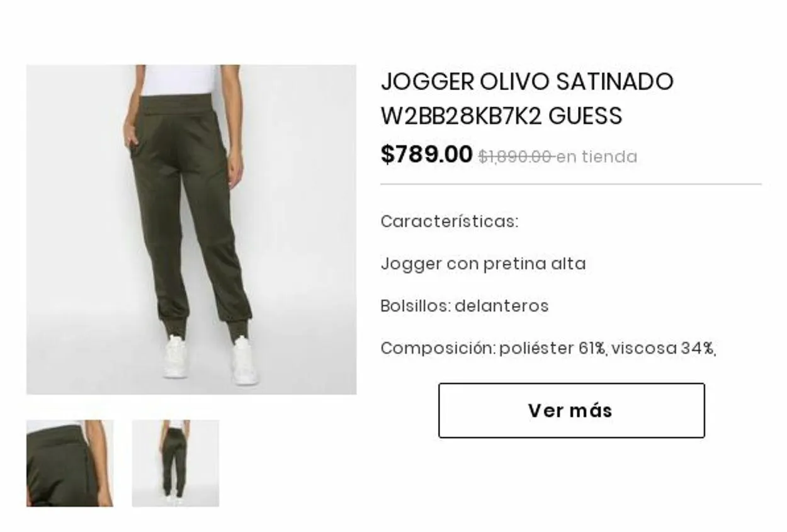Image resolution: width=787 pixels, height=532 pixels.
Task: Click the jogger's ankle cuff in main photo
Action: (174, 327)
